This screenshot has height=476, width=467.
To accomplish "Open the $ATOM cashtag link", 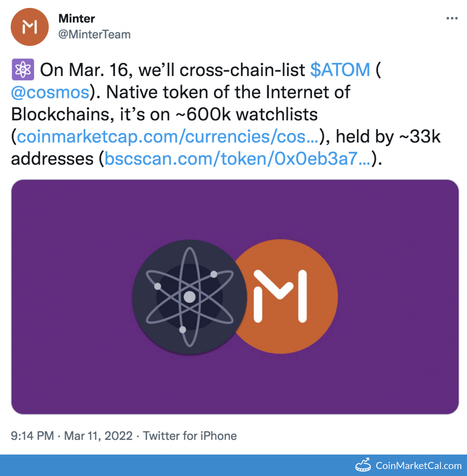I will tap(340, 69).
